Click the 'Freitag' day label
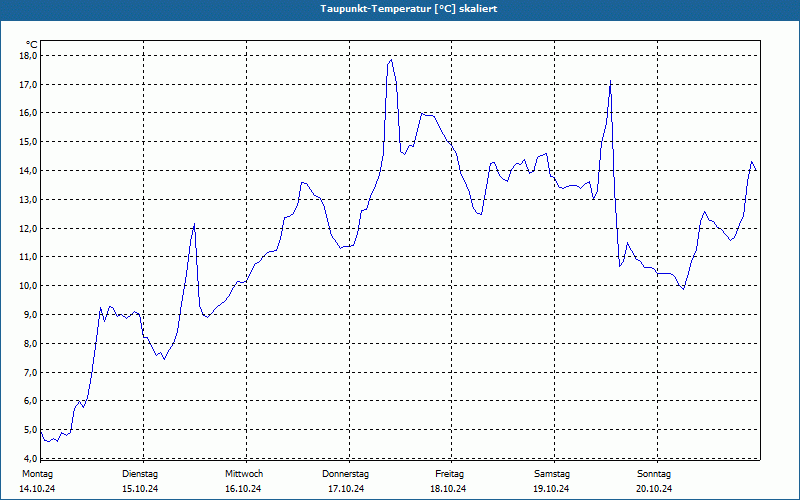Image resolution: width=800 pixels, height=500 pixels. coord(449,474)
